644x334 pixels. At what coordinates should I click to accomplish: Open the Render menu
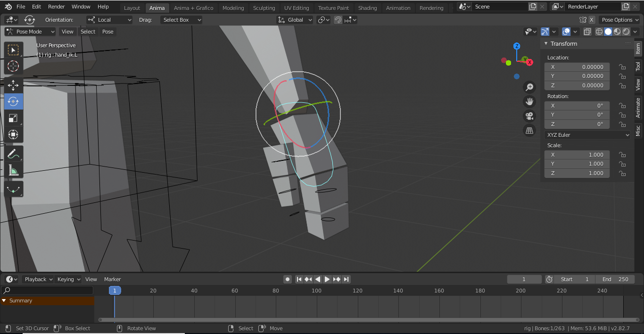[57, 7]
